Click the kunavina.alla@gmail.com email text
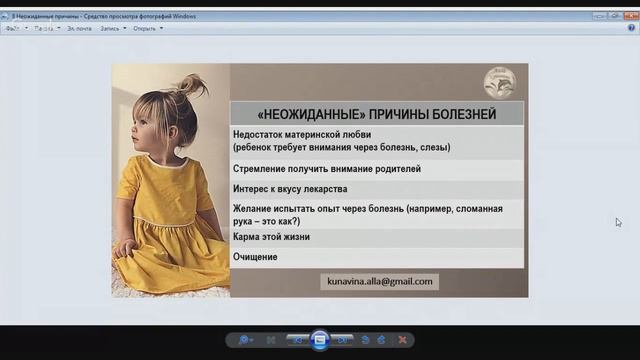The image size is (640, 360). 380,282
